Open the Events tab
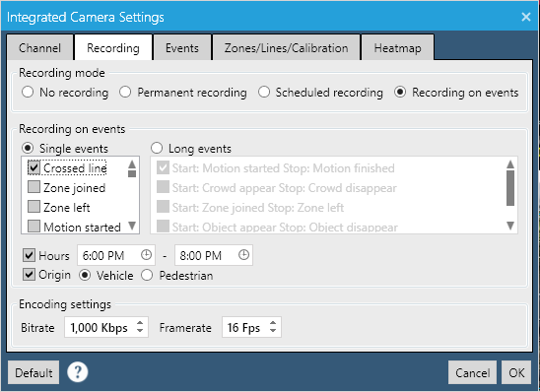Image resolution: width=540 pixels, height=392 pixels. point(182,47)
